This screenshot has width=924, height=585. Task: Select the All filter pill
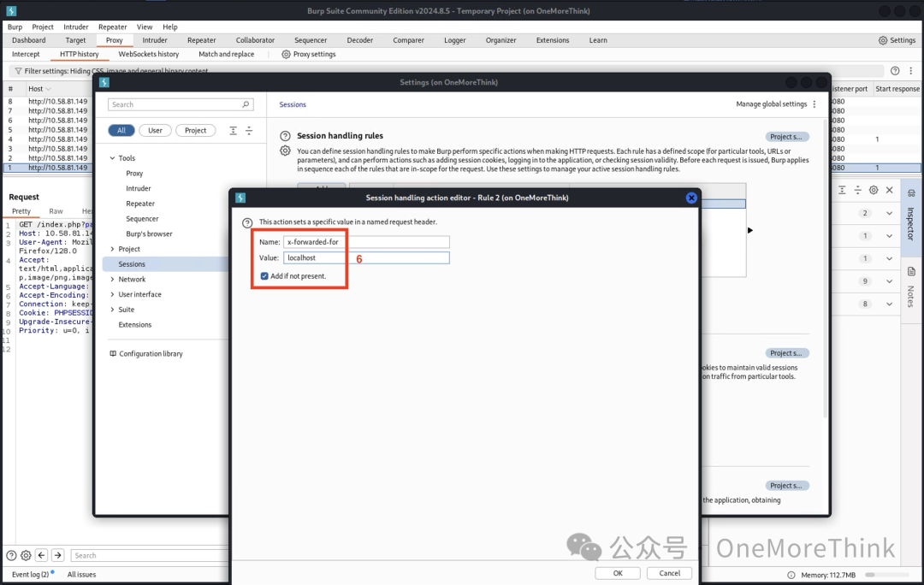coord(121,131)
